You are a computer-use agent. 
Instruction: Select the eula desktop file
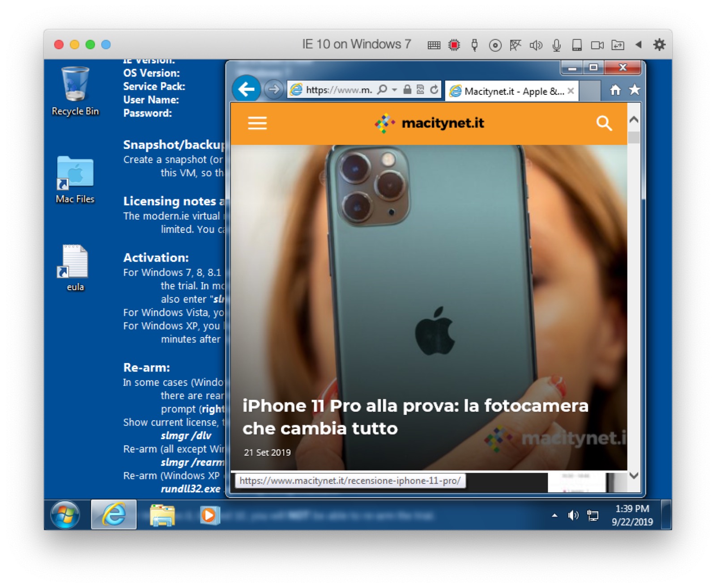click(75, 268)
